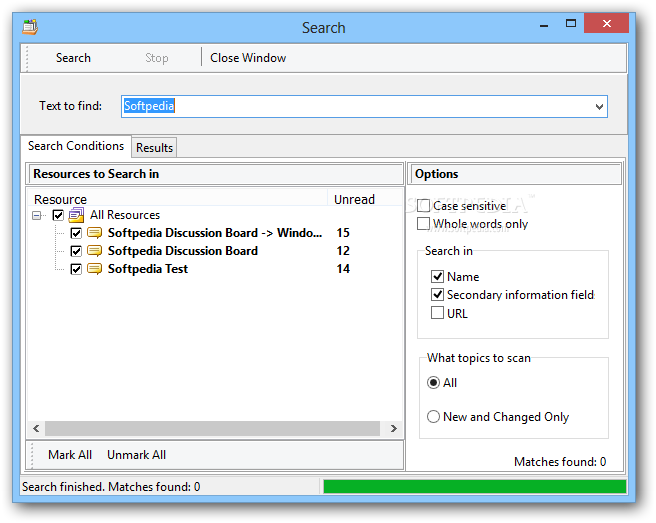The height and width of the screenshot is (523, 656).
Task: Uncheck Secondary information field checkbox
Action: pos(437,295)
